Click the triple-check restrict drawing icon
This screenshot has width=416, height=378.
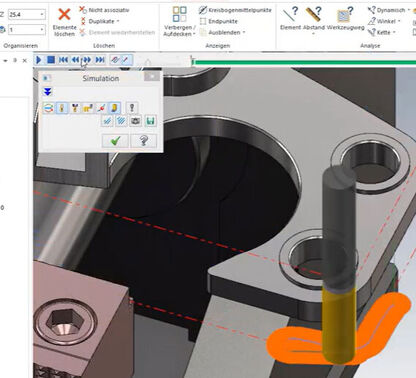pyautogui.click(x=121, y=121)
